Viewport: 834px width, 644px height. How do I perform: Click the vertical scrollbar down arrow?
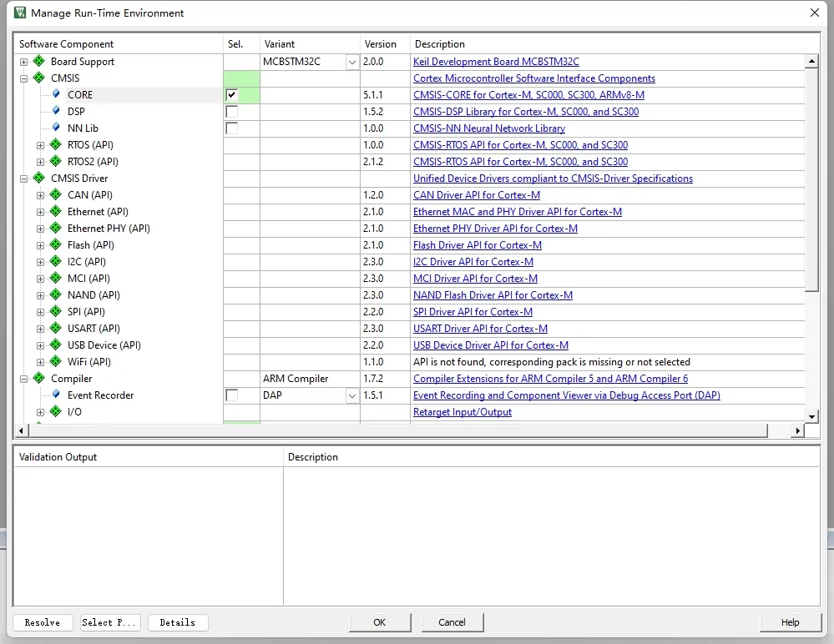click(x=811, y=415)
